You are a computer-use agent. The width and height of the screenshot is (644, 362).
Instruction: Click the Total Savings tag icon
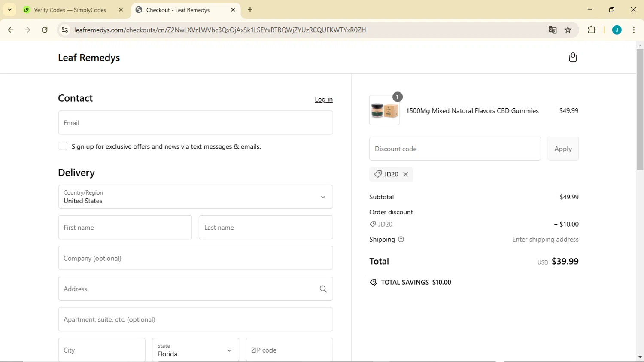pos(374,282)
